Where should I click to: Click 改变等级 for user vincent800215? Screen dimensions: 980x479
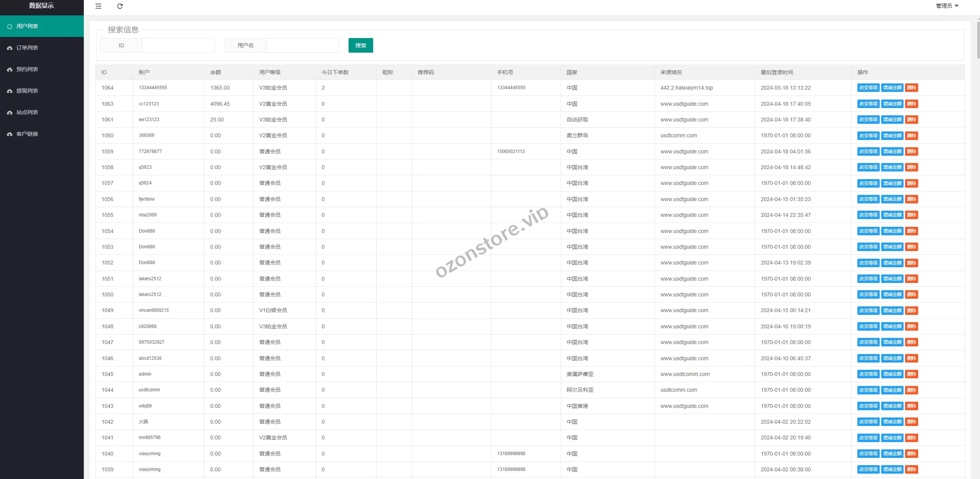tap(868, 311)
